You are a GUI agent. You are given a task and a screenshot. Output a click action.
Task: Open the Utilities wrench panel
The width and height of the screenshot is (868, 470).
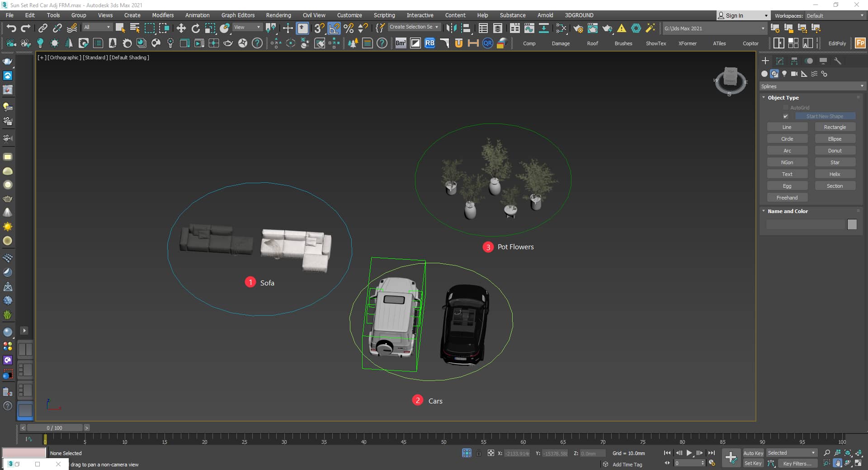(838, 61)
